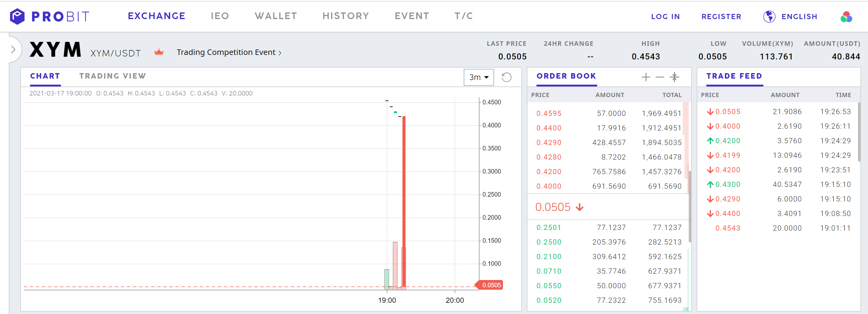Select the 0.2100 bid price
The image size is (868, 314).
pos(549,256)
